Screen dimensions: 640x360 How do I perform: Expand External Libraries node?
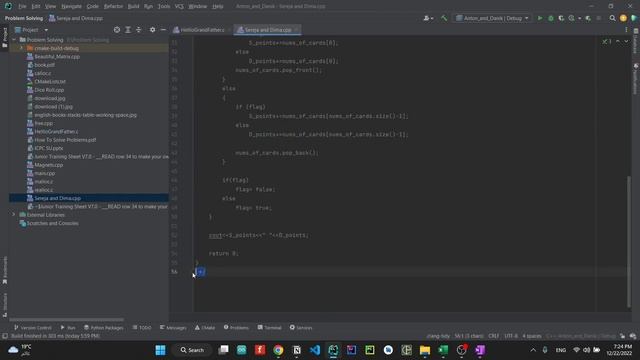[x=13, y=215]
